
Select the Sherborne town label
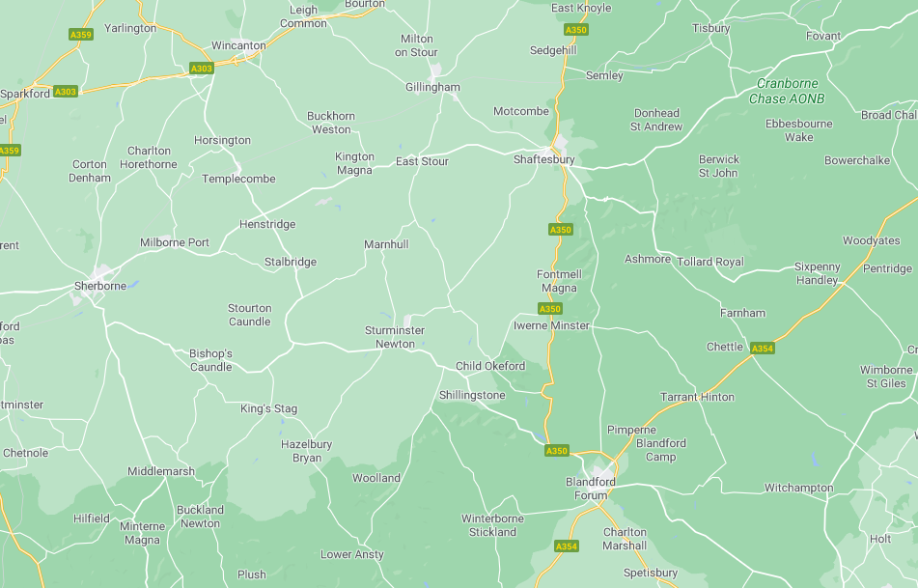100,286
